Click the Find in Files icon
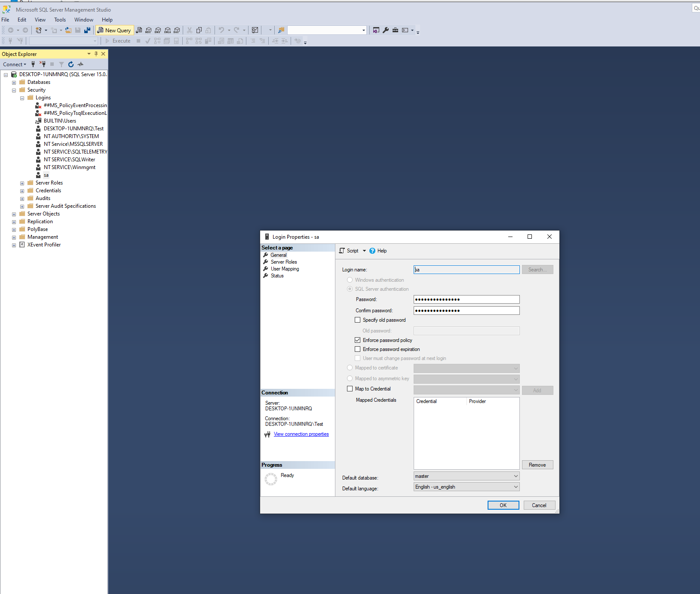 coord(281,30)
